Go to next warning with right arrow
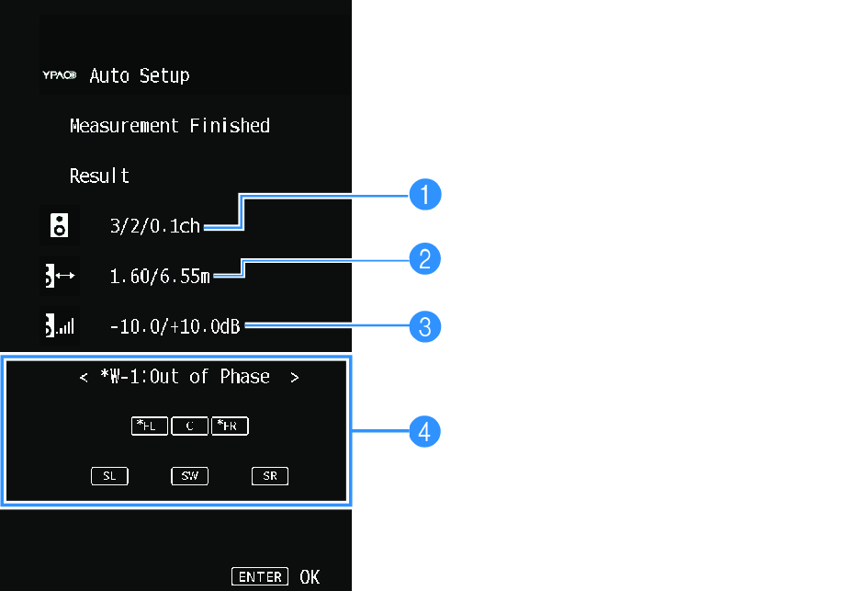868x591 pixels. (x=294, y=378)
